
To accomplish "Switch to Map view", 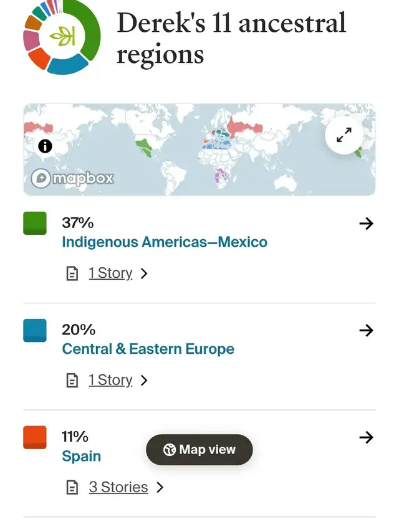I will click(199, 450).
